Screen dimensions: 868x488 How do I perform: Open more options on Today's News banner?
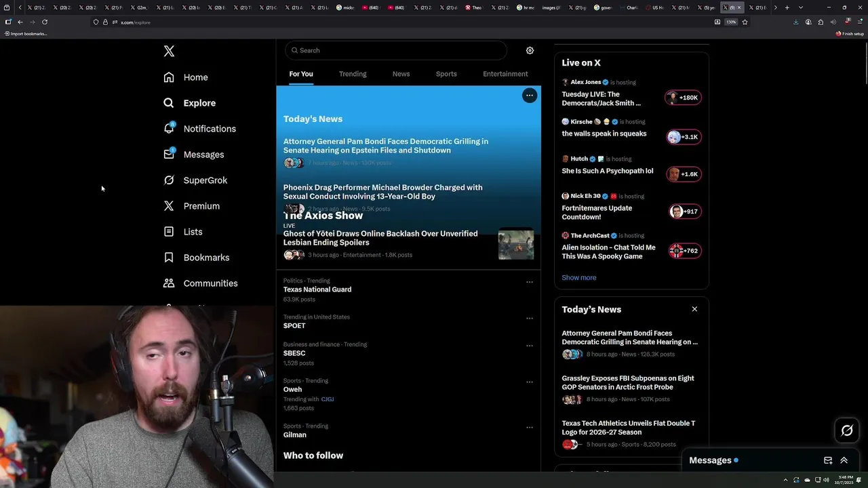pos(530,96)
